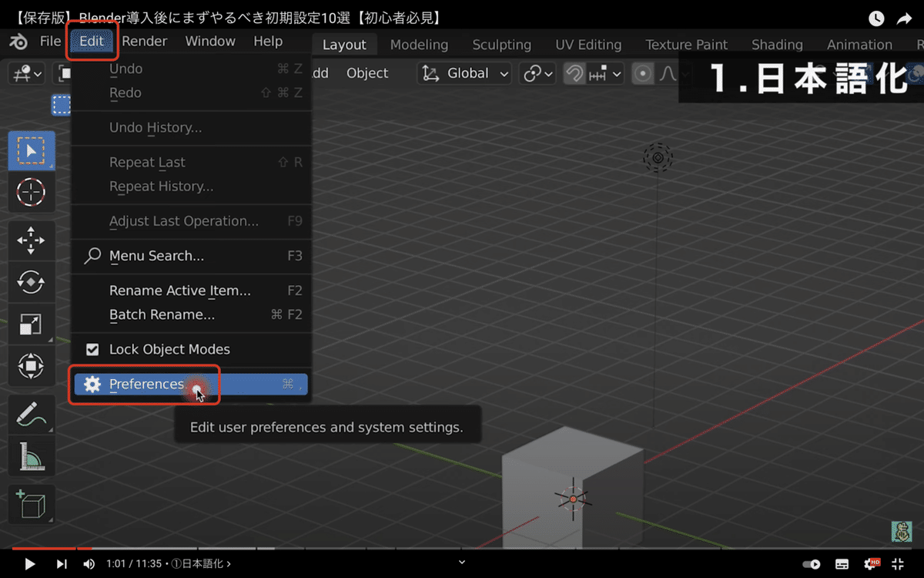Skip to the next video
The width and height of the screenshot is (924, 578).
(x=62, y=564)
